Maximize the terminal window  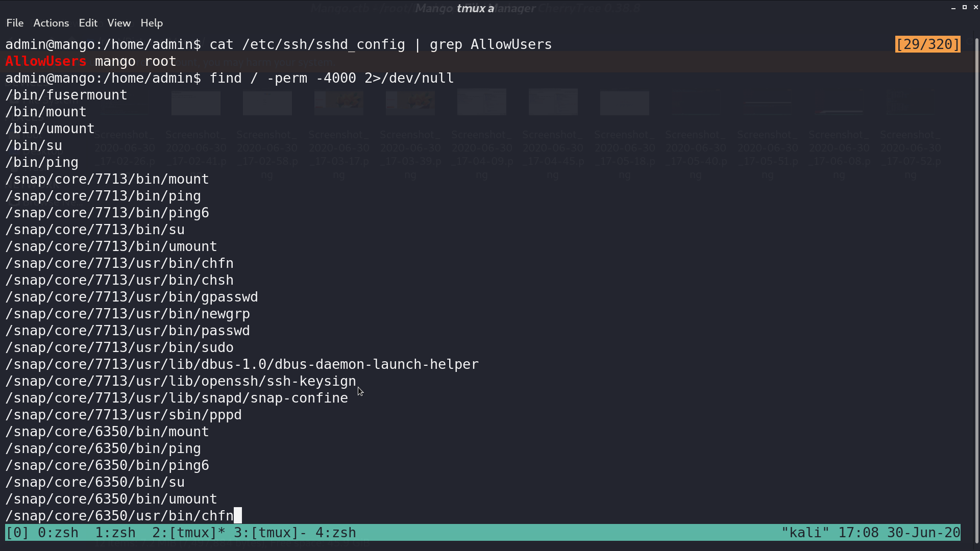[965, 7]
